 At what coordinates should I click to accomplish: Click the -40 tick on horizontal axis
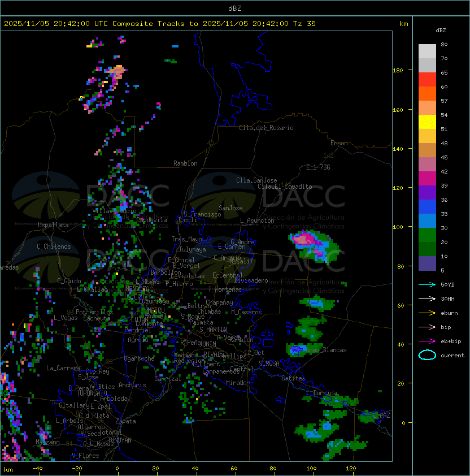37,469
